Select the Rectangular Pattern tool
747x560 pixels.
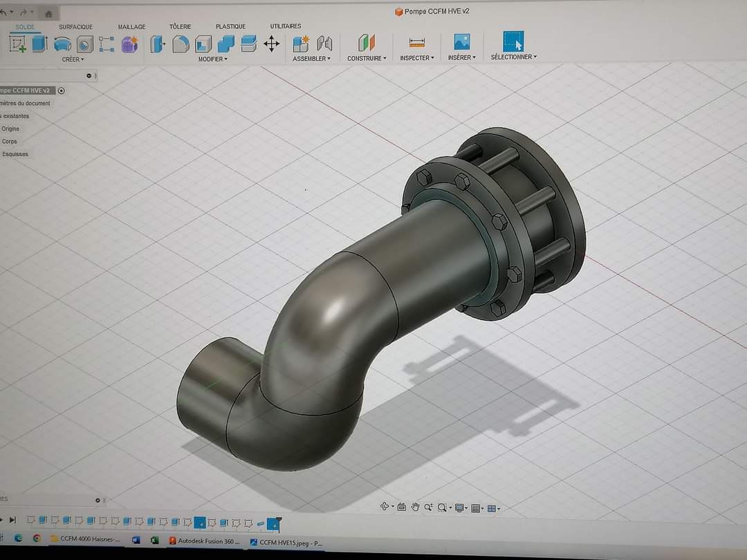pyautogui.click(x=107, y=44)
